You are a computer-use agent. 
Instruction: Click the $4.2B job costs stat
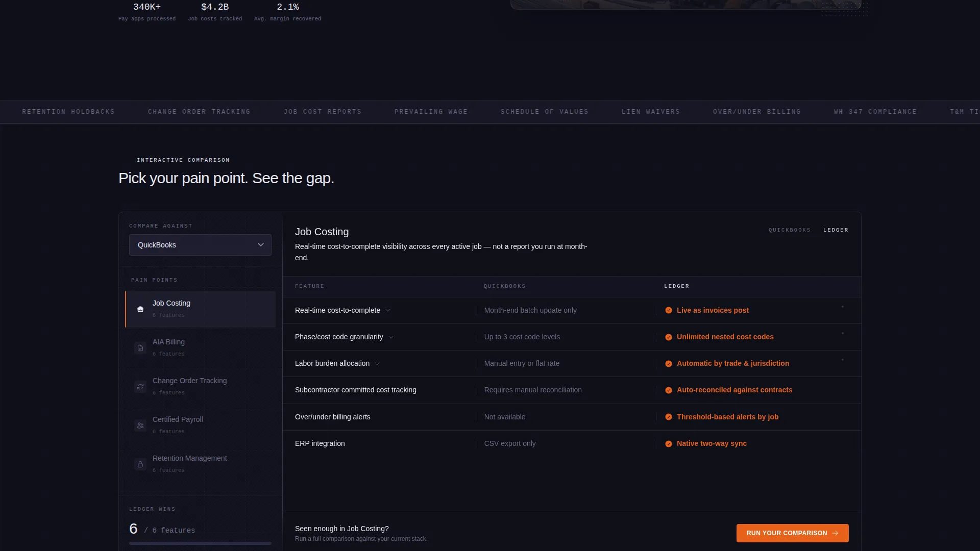pos(215,12)
